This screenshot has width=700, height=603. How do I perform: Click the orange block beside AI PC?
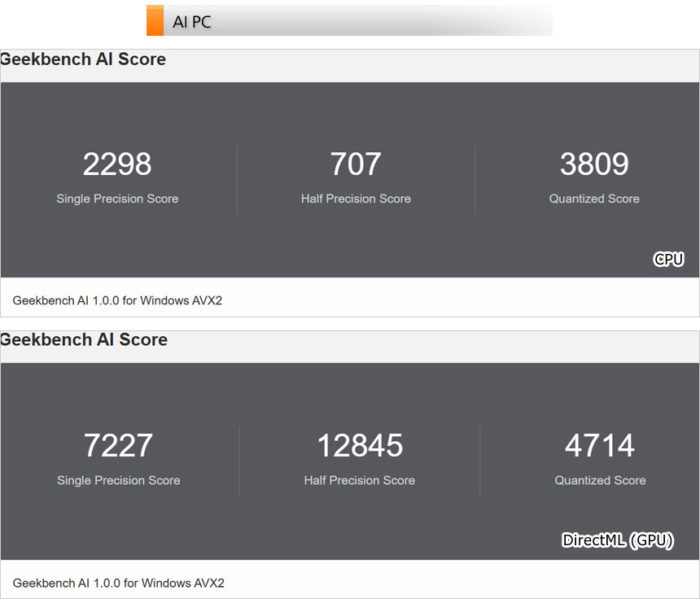click(x=155, y=21)
